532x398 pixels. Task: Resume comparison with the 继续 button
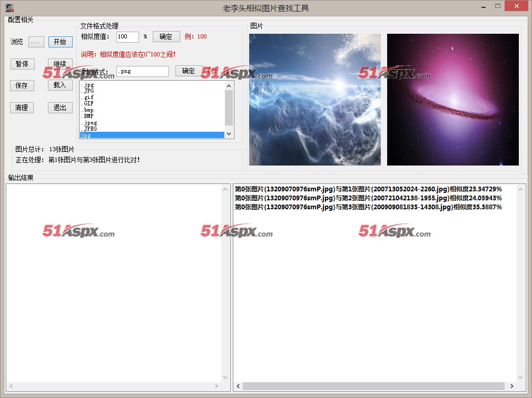pyautogui.click(x=60, y=64)
